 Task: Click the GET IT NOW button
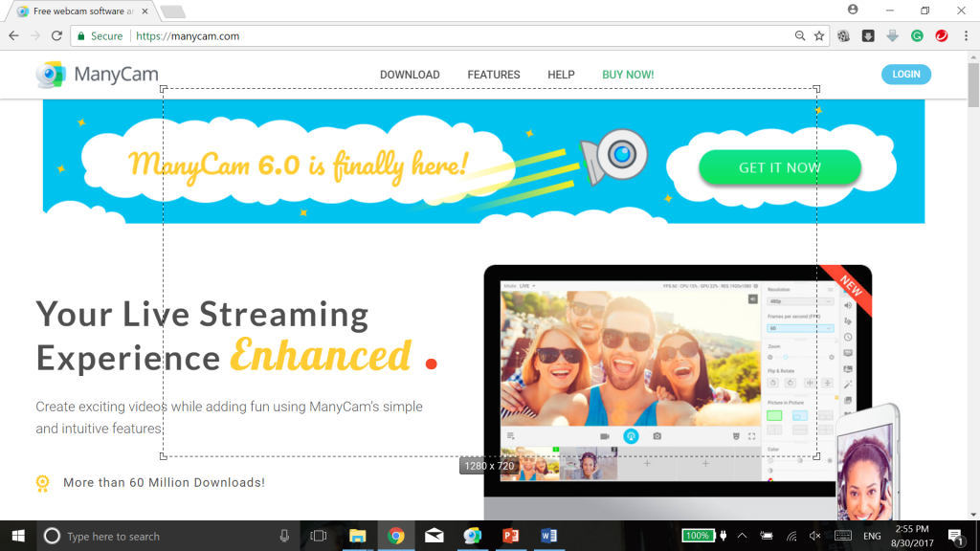pos(779,167)
